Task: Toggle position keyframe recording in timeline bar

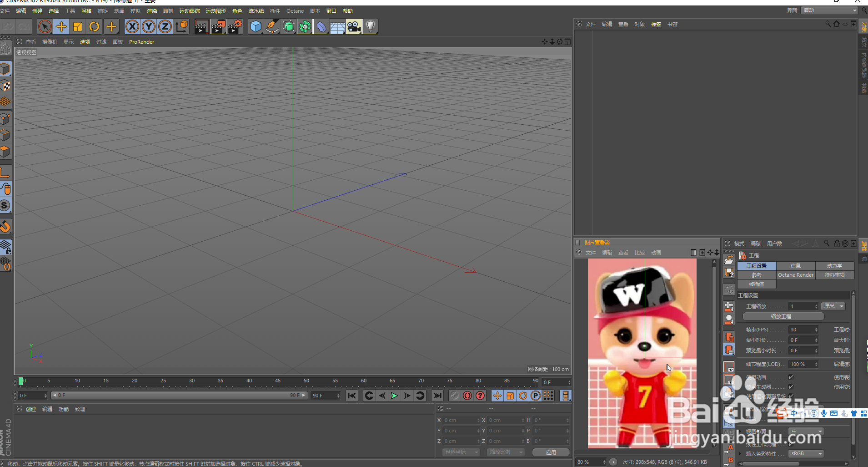Action: click(497, 396)
